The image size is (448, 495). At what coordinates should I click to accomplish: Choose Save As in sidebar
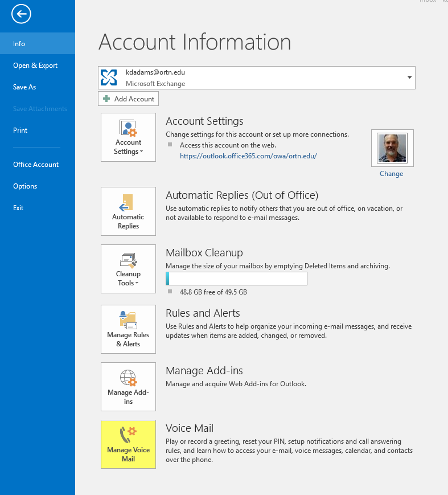pyautogui.click(x=24, y=87)
